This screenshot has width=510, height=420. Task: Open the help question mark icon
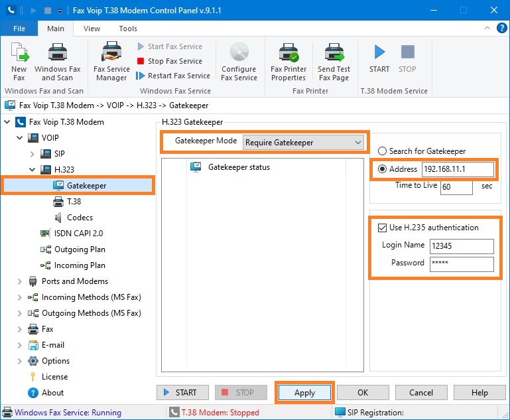coord(501,28)
